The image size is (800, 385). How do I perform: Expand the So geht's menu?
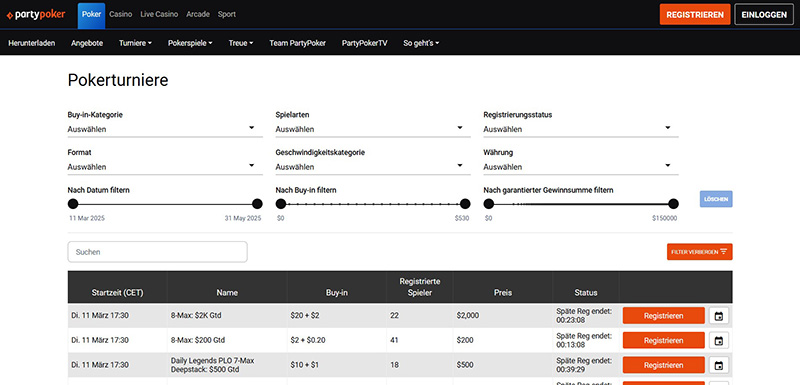(421, 43)
